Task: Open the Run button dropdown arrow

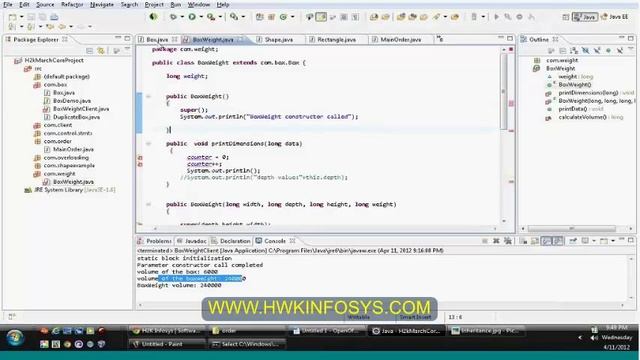Action: (x=201, y=17)
